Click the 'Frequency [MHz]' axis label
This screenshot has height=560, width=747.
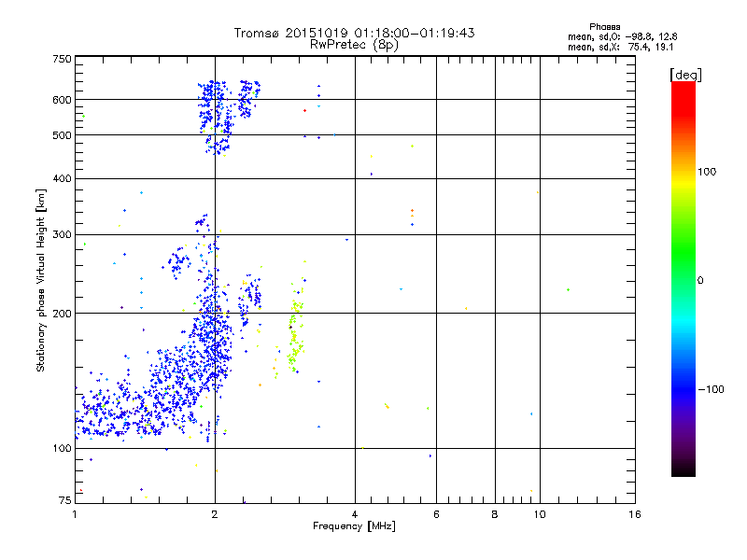tap(354, 526)
